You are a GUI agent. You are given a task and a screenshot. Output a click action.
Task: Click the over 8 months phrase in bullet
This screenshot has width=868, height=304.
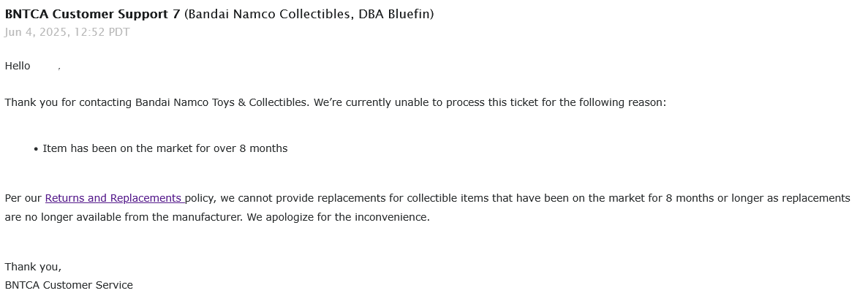coord(250,148)
